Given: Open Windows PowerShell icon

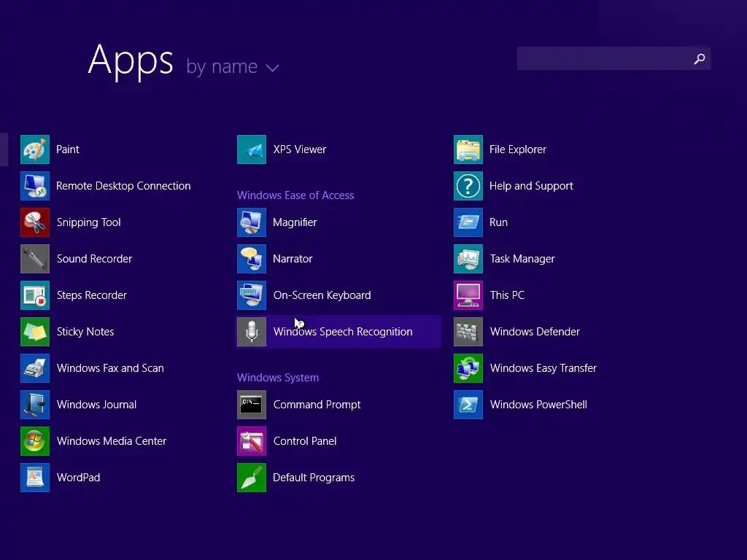Looking at the screenshot, I should coord(468,404).
